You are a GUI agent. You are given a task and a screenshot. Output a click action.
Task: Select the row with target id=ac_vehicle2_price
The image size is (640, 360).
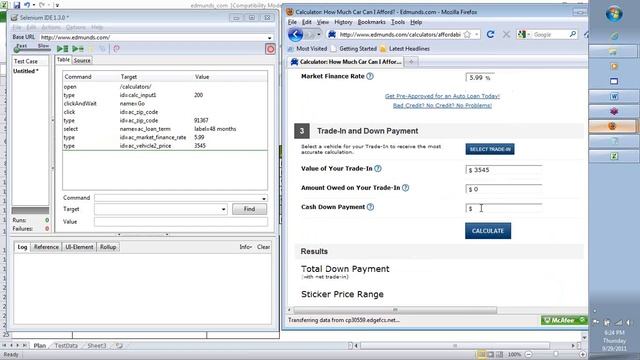pos(165,146)
